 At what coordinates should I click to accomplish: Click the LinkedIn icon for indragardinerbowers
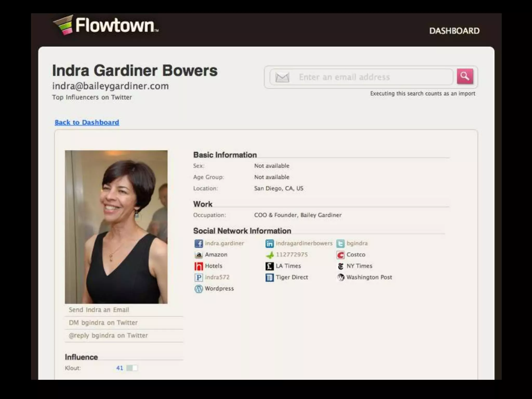(269, 243)
